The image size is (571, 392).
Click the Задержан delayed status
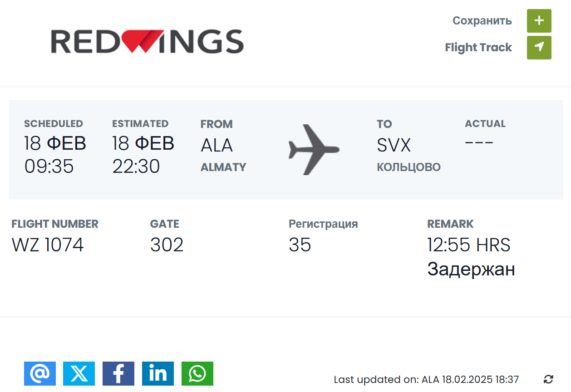click(x=471, y=269)
